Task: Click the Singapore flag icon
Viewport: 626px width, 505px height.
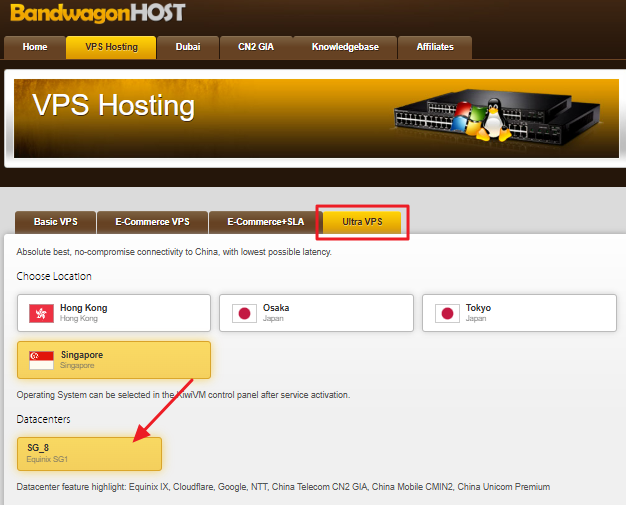Action: click(41, 360)
